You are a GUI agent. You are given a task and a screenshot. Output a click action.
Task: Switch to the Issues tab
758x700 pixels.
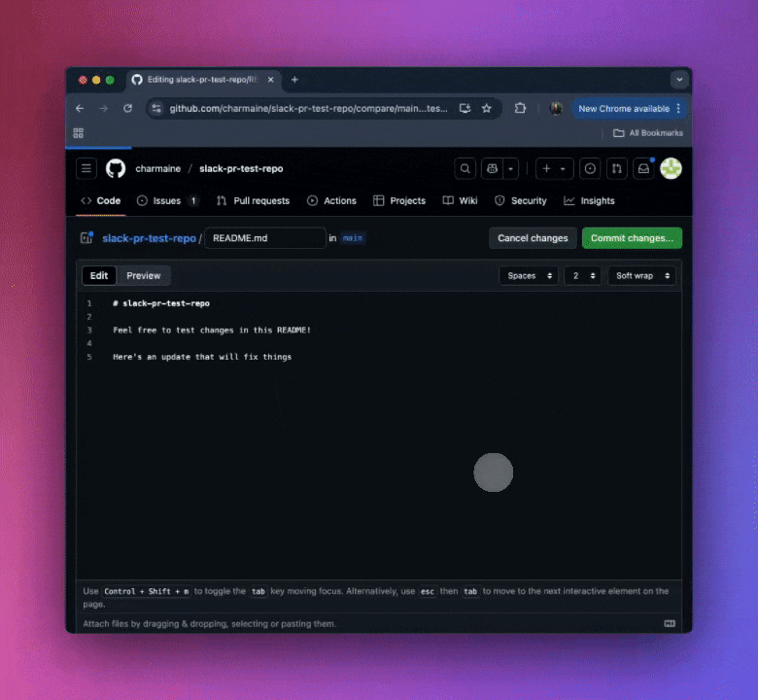point(168,200)
